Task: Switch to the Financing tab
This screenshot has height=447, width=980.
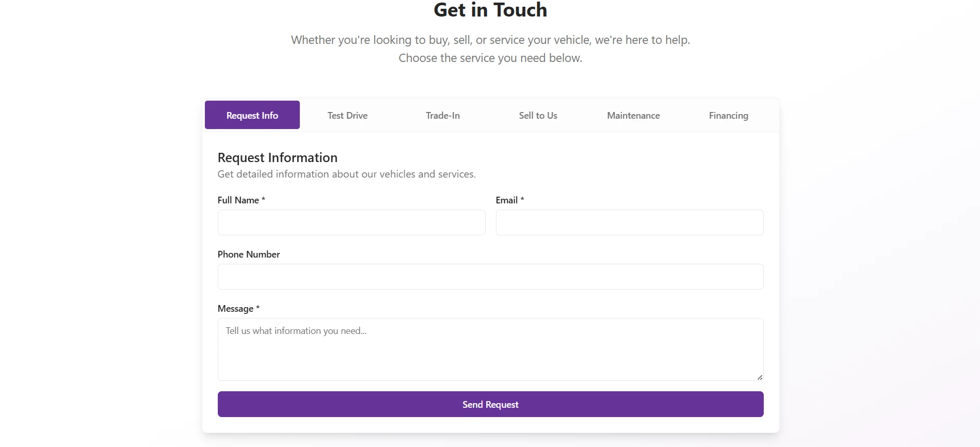Action: pyautogui.click(x=728, y=115)
